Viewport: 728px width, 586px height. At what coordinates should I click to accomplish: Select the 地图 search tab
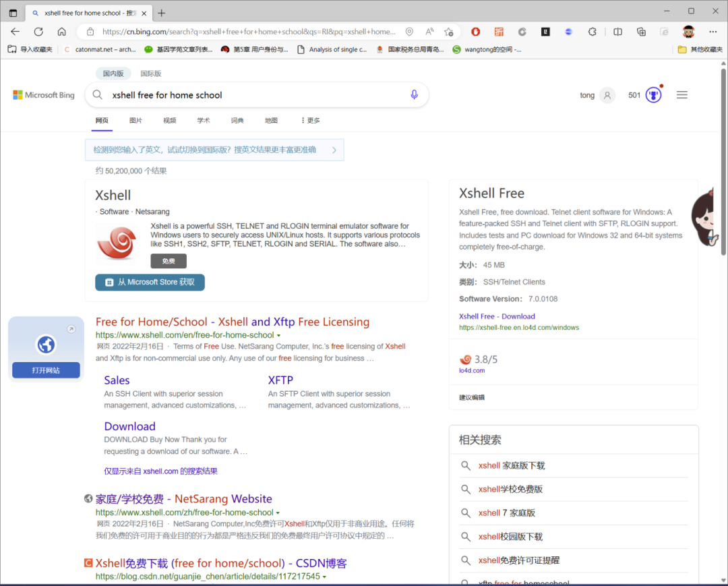coord(271,120)
